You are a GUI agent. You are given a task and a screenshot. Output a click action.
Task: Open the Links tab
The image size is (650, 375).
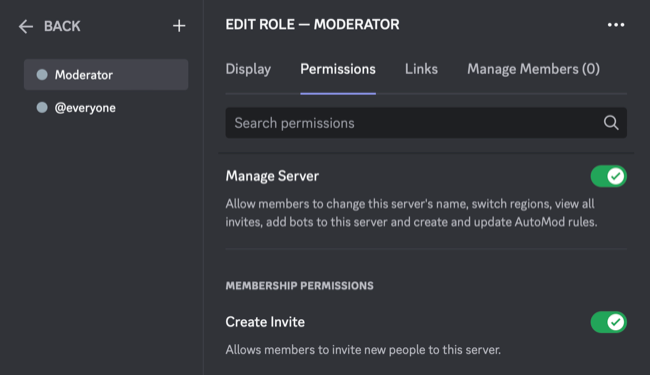pos(421,69)
